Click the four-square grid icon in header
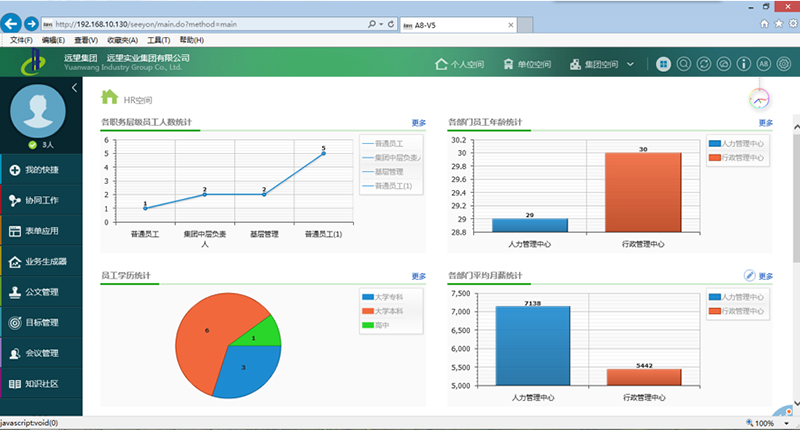This screenshot has height=430, width=800. coord(664,64)
